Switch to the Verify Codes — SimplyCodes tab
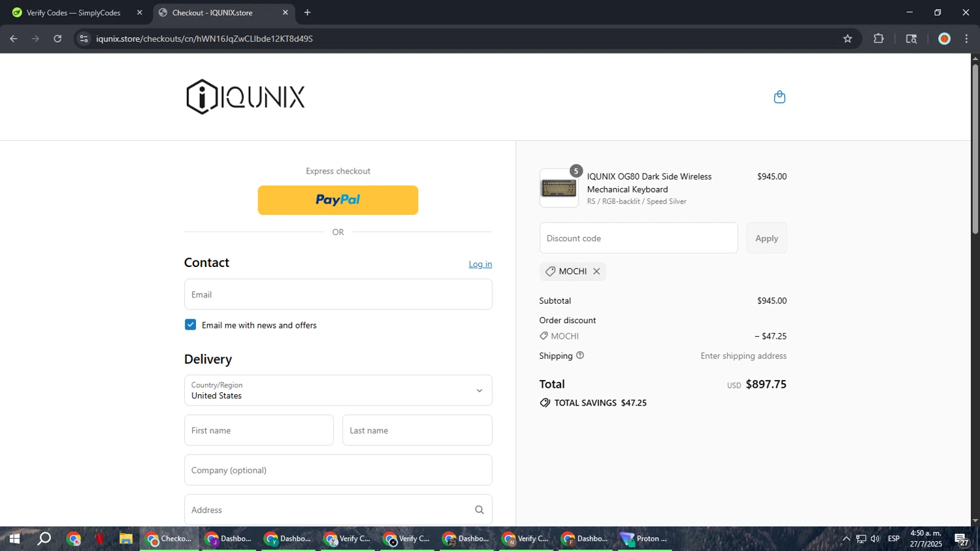 click(x=75, y=12)
